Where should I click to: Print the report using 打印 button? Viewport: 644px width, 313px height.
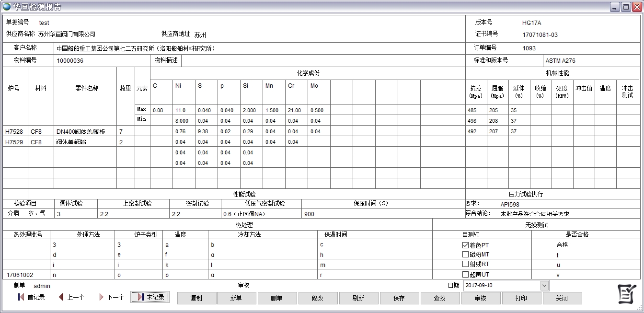click(x=521, y=298)
